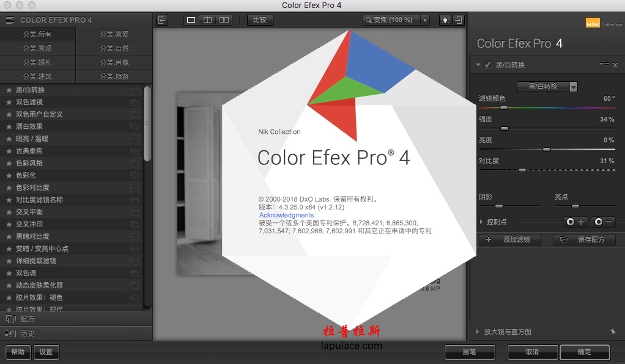Screen dimensions: 625x364
Task: Click the 强度 slider handle
Action: (505, 129)
